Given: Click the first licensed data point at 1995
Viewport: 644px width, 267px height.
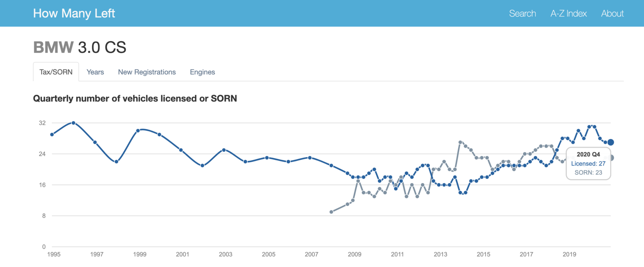Looking at the screenshot, I should tap(52, 135).
